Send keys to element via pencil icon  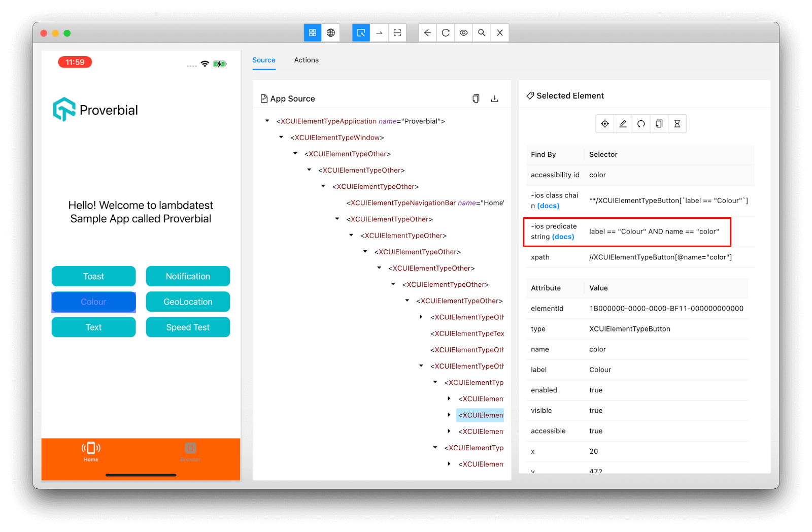coord(623,123)
